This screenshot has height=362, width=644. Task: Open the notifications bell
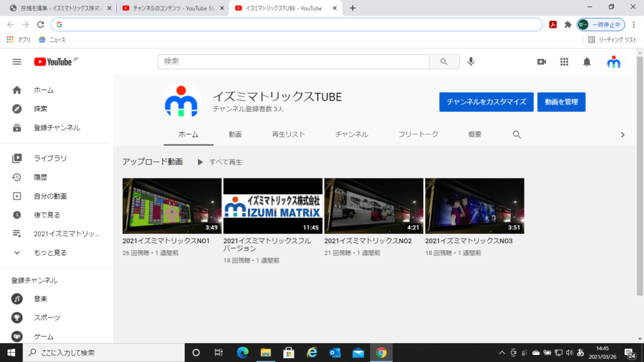(587, 62)
